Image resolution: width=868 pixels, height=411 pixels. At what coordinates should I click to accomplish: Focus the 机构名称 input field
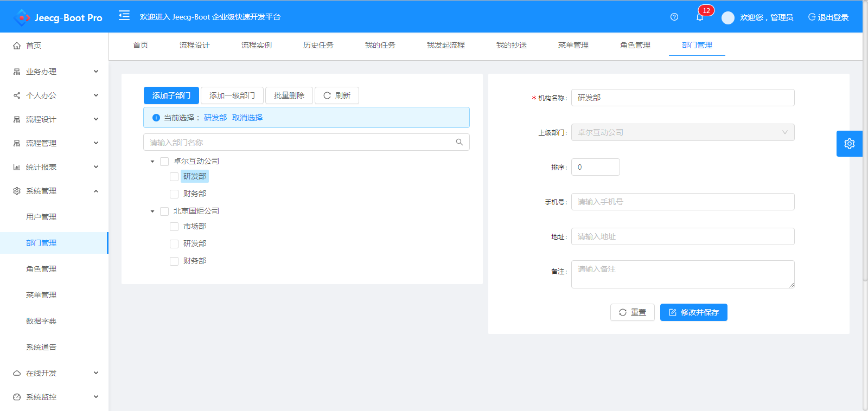point(682,98)
